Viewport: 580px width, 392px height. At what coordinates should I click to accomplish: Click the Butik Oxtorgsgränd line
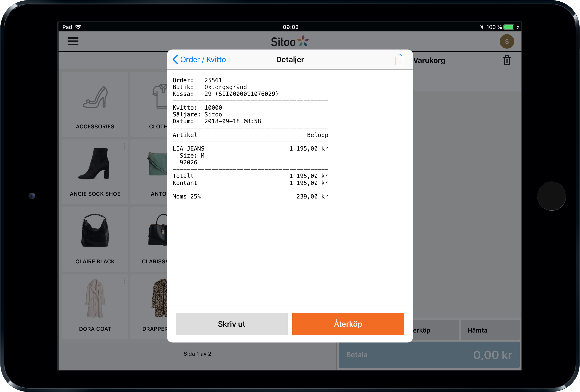pyautogui.click(x=210, y=87)
